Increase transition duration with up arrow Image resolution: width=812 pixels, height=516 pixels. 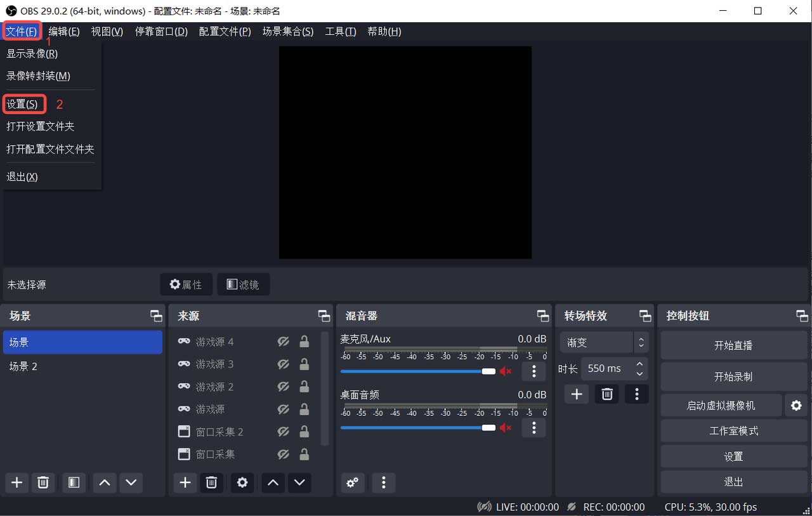[x=639, y=364]
